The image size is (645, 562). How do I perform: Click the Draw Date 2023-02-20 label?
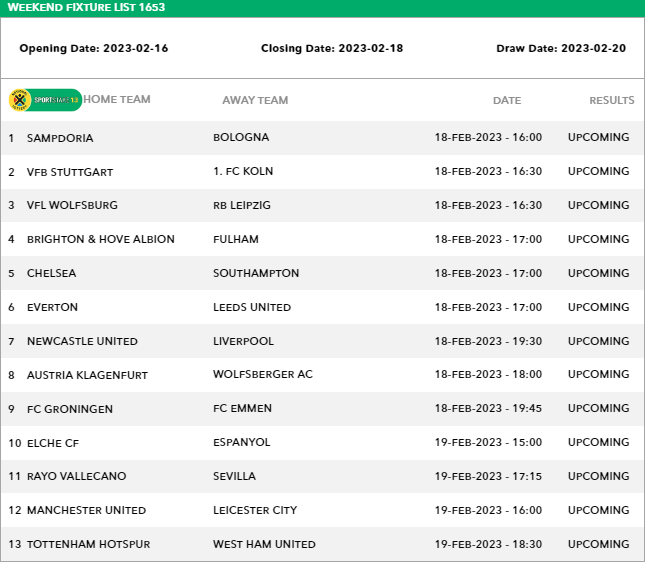[x=561, y=48]
